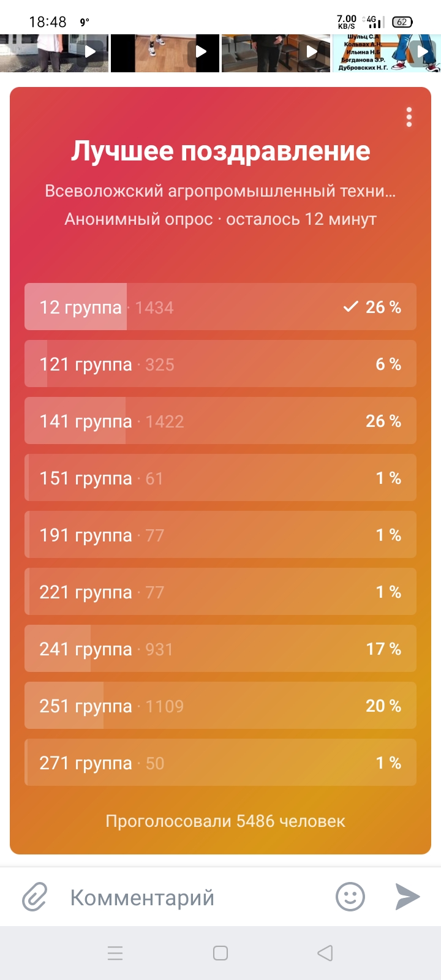
Task: Choose the 121 группа poll answer
Action: (221, 364)
